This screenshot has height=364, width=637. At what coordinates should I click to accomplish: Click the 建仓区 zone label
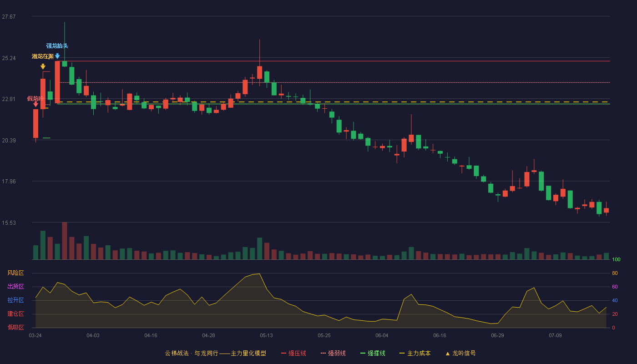15,314
